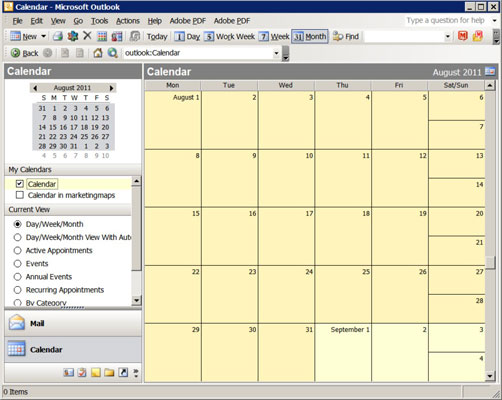Open the Contacts icon in navigation pane
The image size is (502, 400).
(x=68, y=372)
